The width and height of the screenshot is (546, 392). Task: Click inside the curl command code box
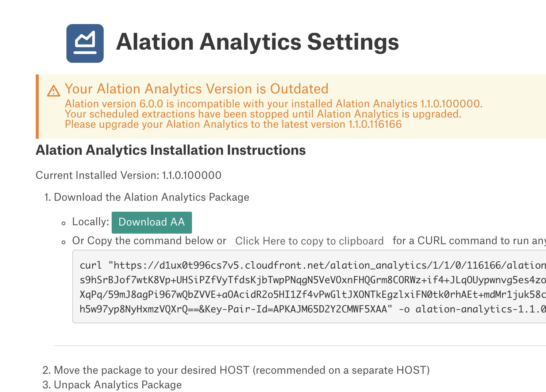pyautogui.click(x=309, y=287)
